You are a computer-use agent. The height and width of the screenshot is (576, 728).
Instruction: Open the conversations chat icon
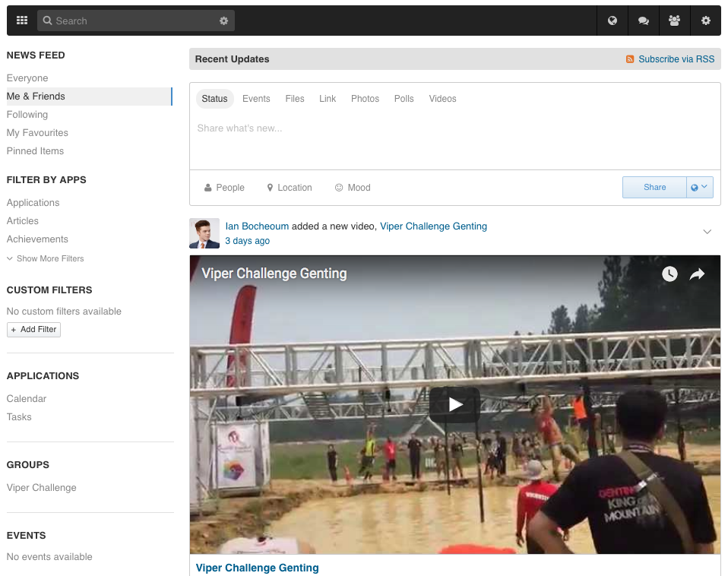click(x=644, y=21)
